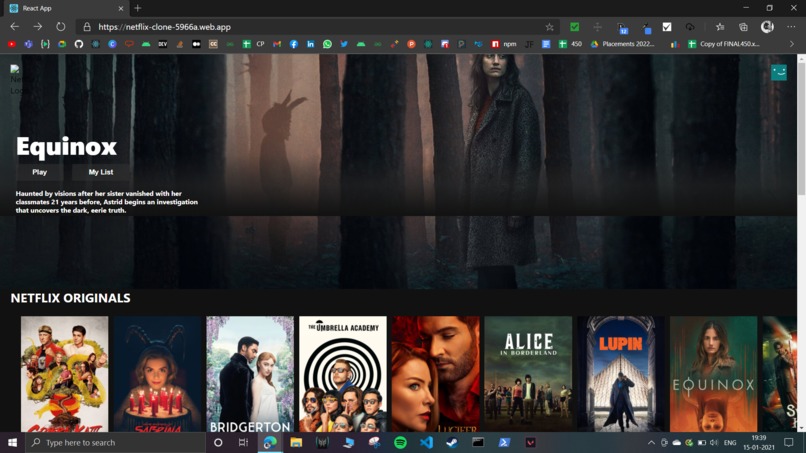Open the Windows notification center
This screenshot has height=453, width=806.
789,443
